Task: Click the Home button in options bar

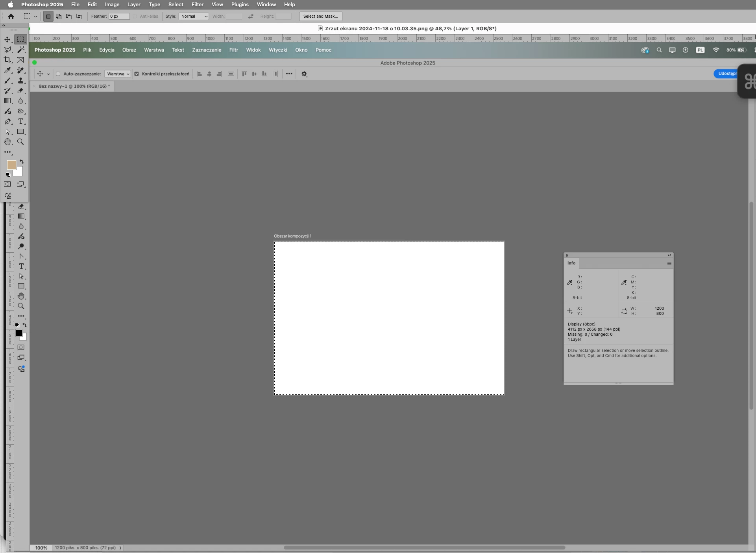Action: click(11, 16)
